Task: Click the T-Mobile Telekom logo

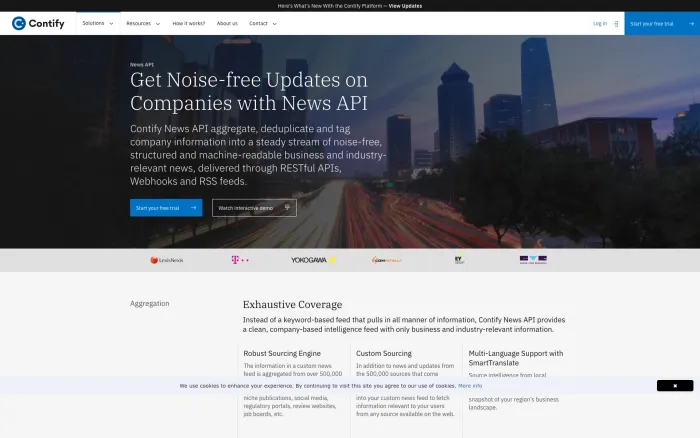Action: [240, 260]
